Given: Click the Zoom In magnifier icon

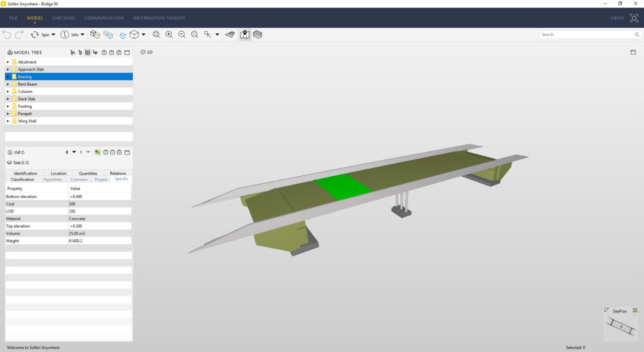Looking at the screenshot, I should tap(169, 35).
